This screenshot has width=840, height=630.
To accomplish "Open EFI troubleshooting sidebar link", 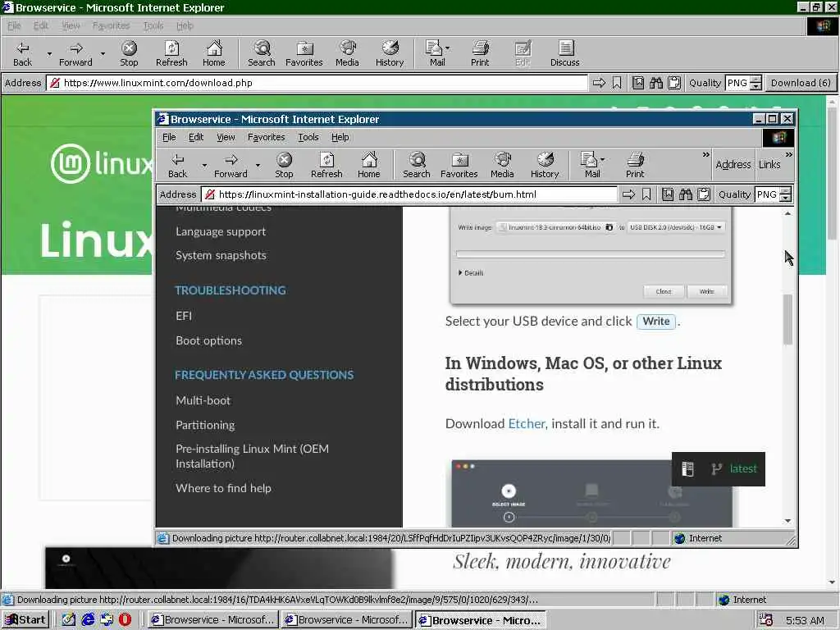I will [x=184, y=316].
